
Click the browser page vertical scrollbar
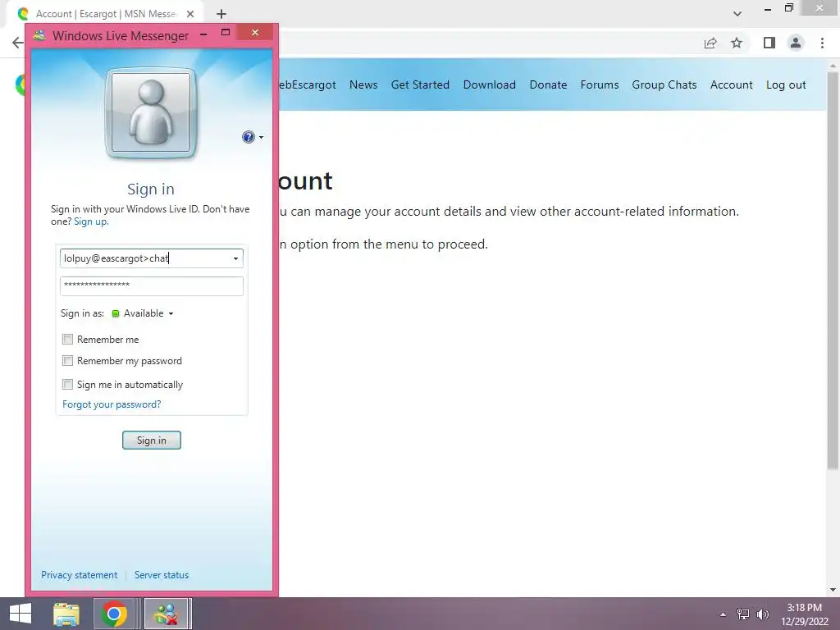(833, 272)
